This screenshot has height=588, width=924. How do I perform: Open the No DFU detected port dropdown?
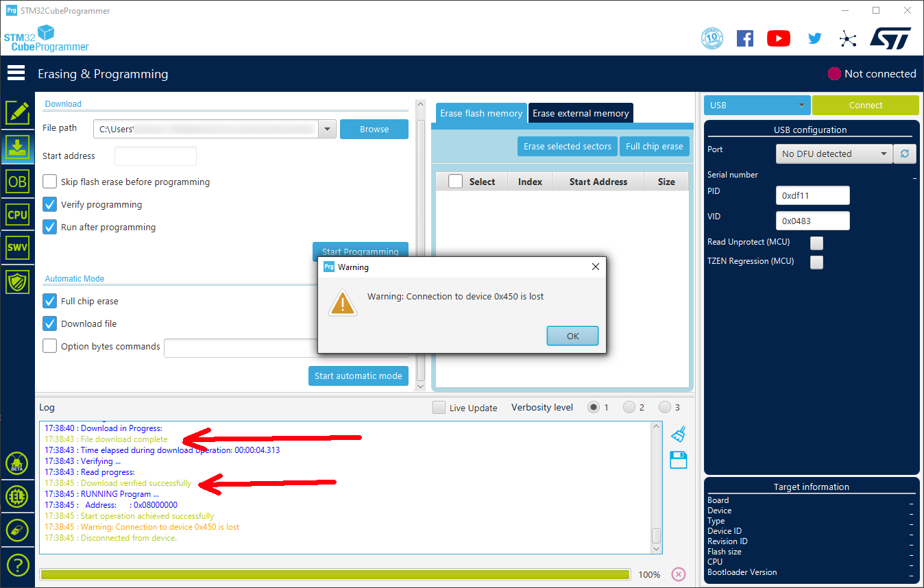[834, 154]
